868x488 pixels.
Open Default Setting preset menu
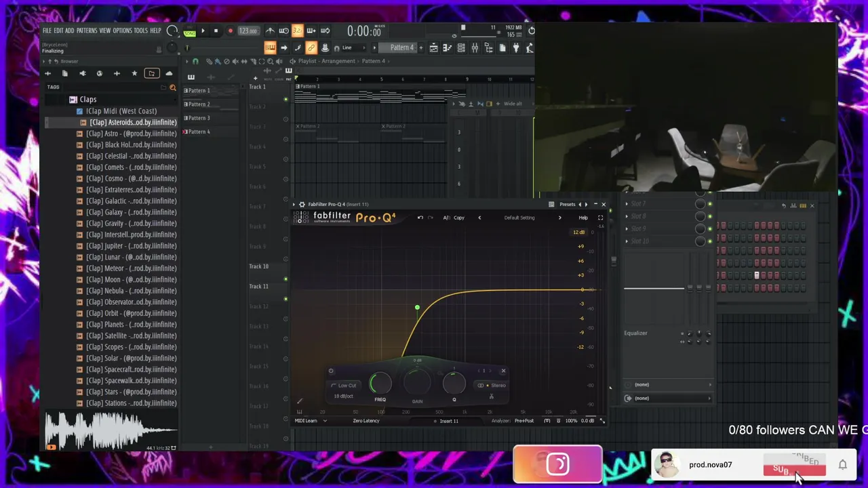[x=519, y=218]
